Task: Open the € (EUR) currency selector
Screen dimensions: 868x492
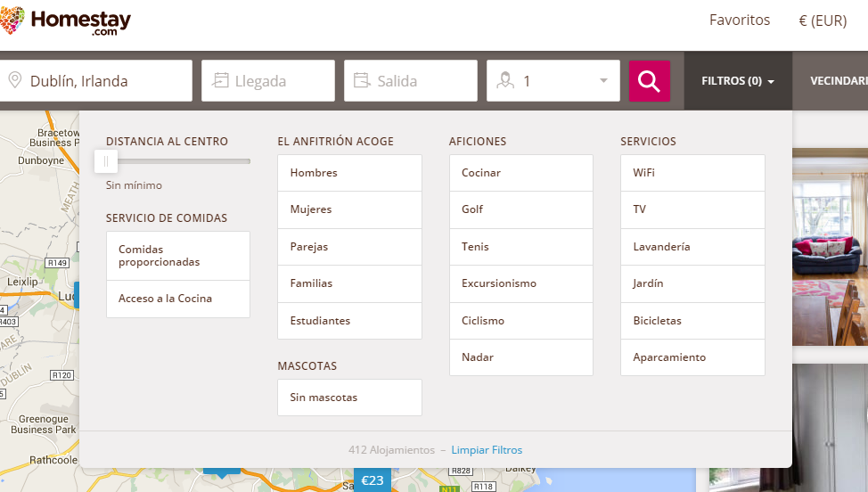Action: (x=822, y=21)
